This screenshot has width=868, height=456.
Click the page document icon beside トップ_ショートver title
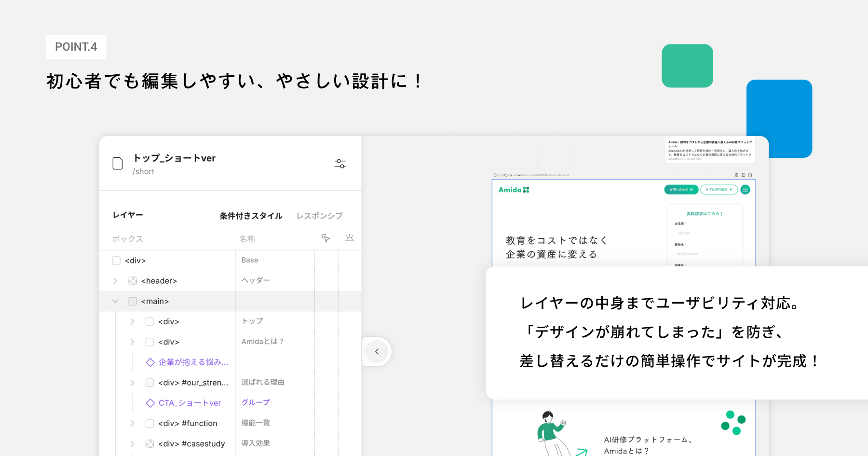(x=118, y=164)
